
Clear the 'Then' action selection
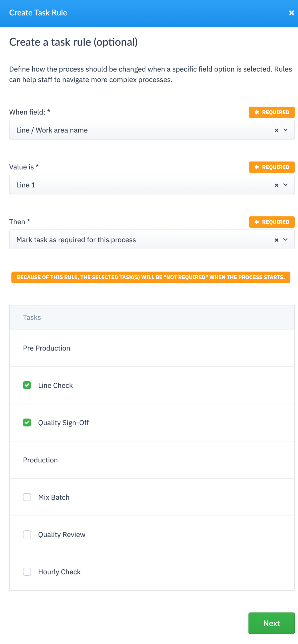[276, 240]
